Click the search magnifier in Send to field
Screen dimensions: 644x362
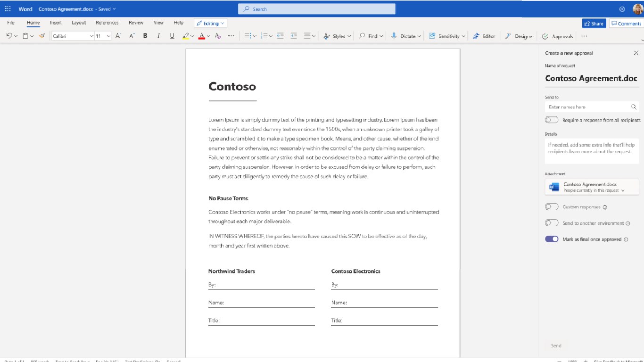point(634,107)
